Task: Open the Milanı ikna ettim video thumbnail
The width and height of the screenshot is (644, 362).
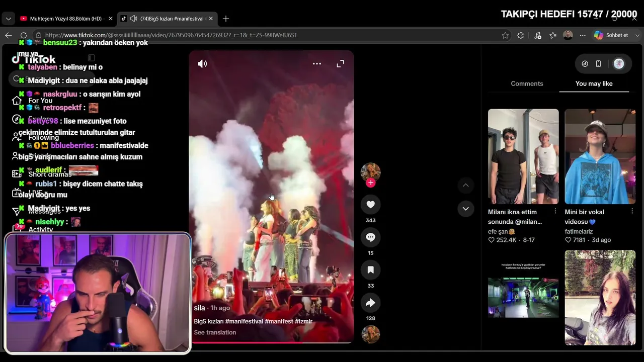Action: point(523,156)
